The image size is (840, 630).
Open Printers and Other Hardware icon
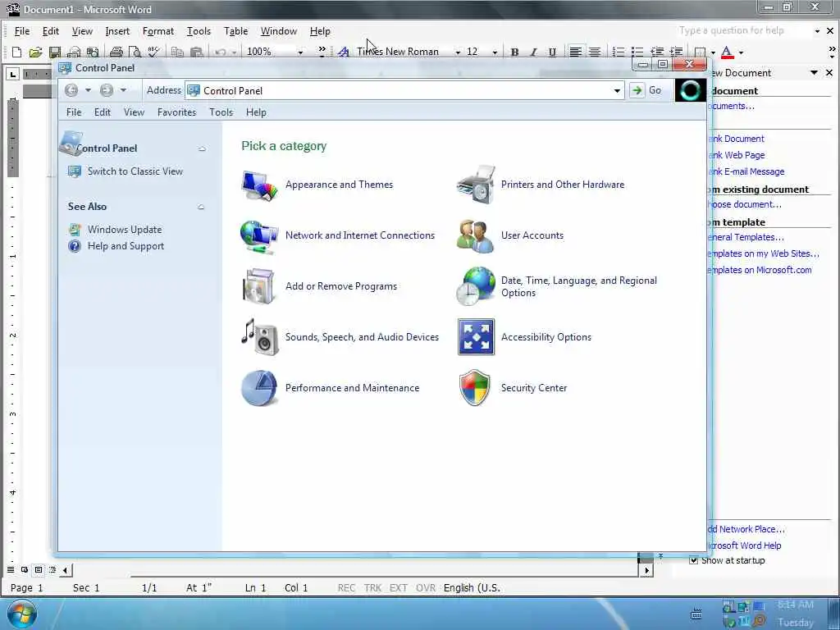click(477, 185)
